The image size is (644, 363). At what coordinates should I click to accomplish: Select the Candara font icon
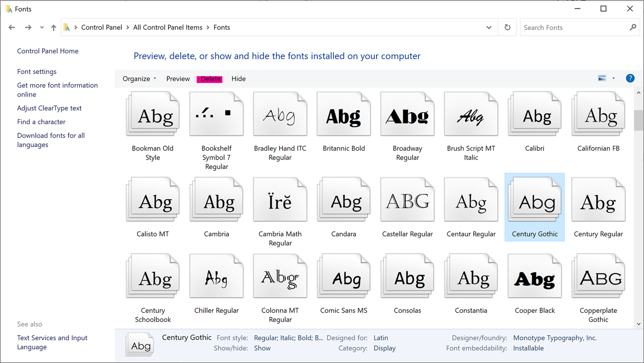pyautogui.click(x=343, y=199)
